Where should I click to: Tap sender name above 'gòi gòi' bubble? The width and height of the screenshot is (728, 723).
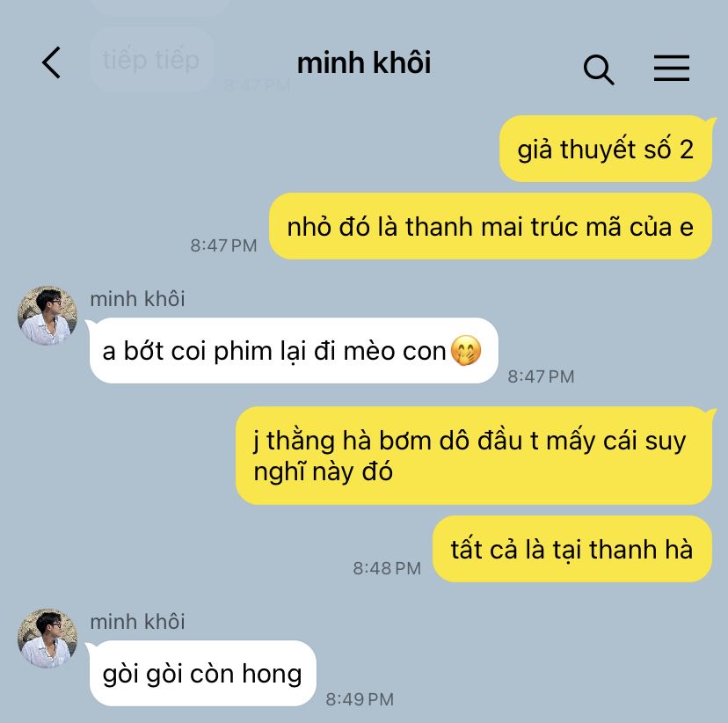(x=137, y=621)
